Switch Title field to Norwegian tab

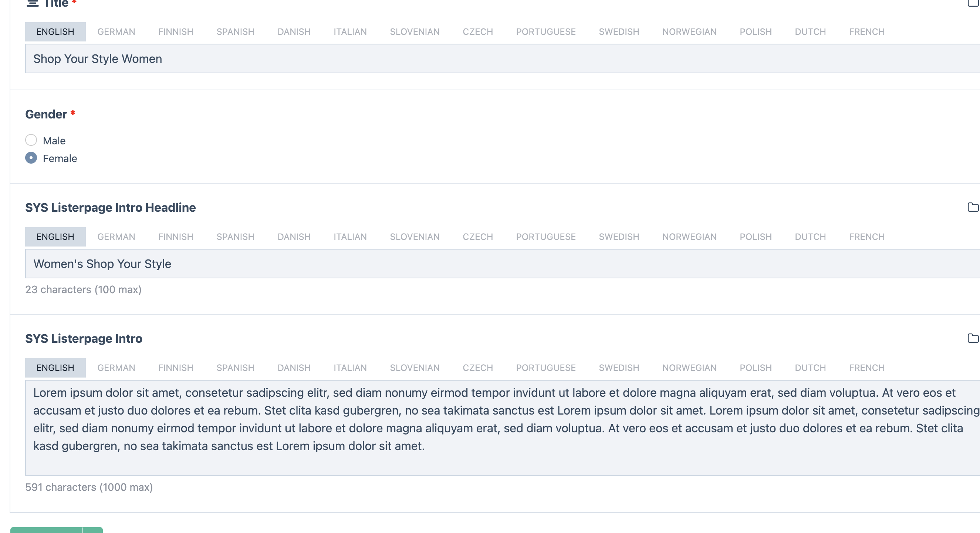coord(689,31)
